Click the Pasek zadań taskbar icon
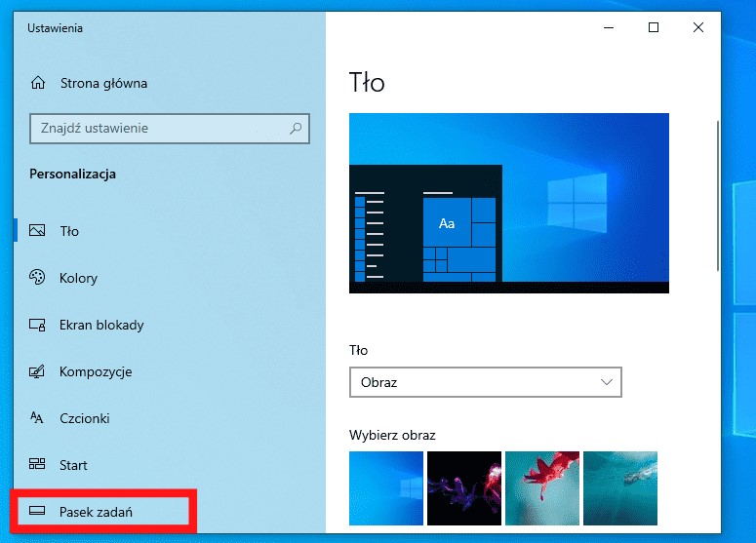Image resolution: width=756 pixels, height=543 pixels. [x=38, y=511]
